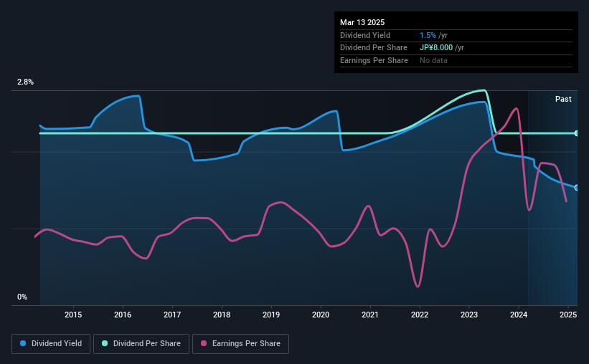Screen dimensions: 589x364
Task: Click the 0% y-axis label
Action: (x=22, y=297)
